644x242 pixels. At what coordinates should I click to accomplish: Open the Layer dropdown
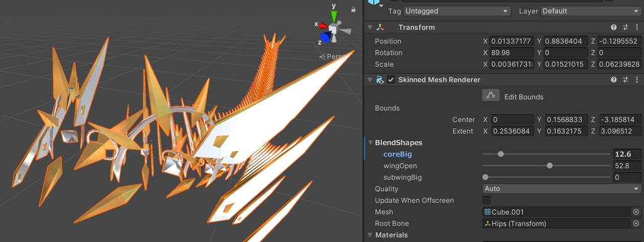(x=591, y=11)
